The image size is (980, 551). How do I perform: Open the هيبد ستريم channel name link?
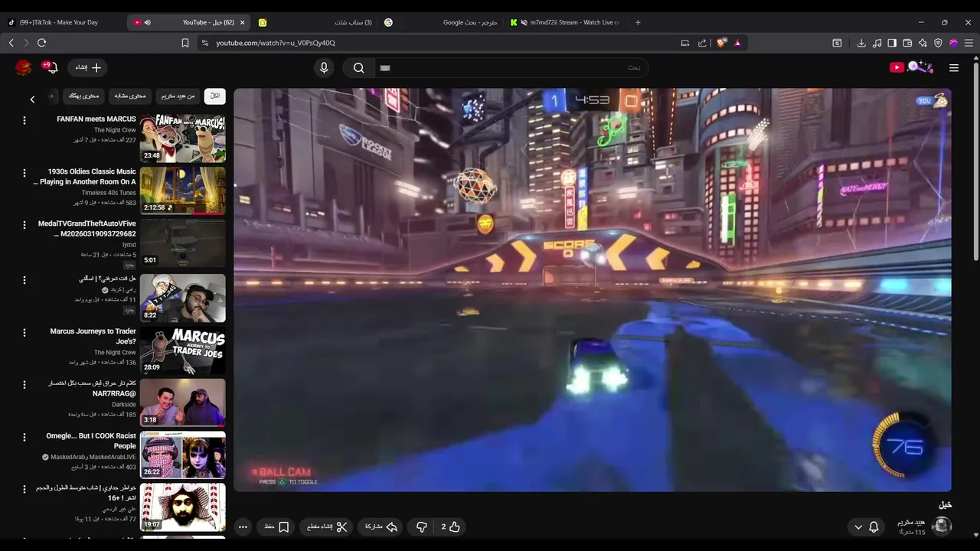(x=911, y=522)
